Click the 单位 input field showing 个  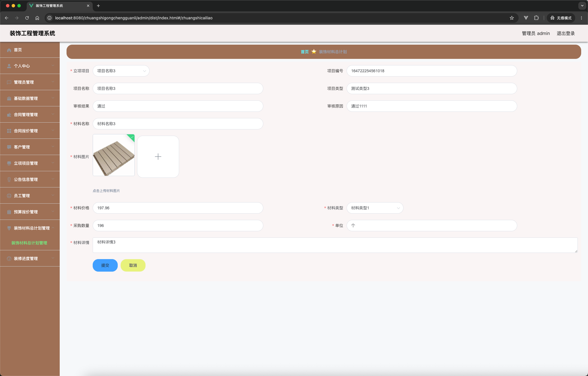click(432, 226)
